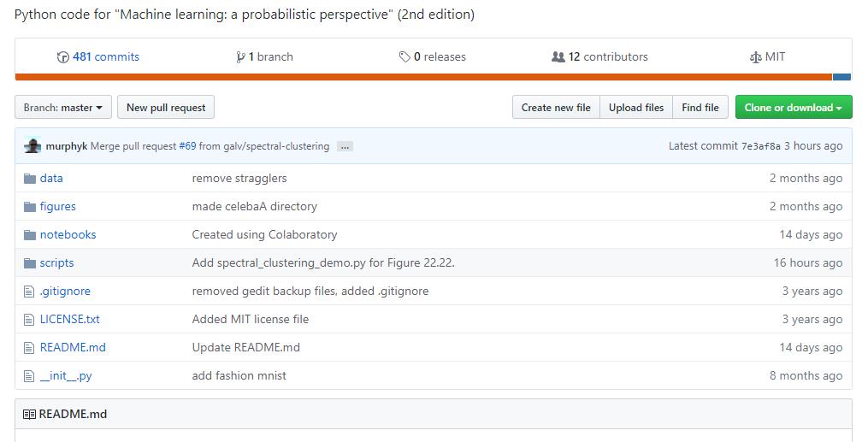Open the Branch: master dropdown

[x=63, y=108]
